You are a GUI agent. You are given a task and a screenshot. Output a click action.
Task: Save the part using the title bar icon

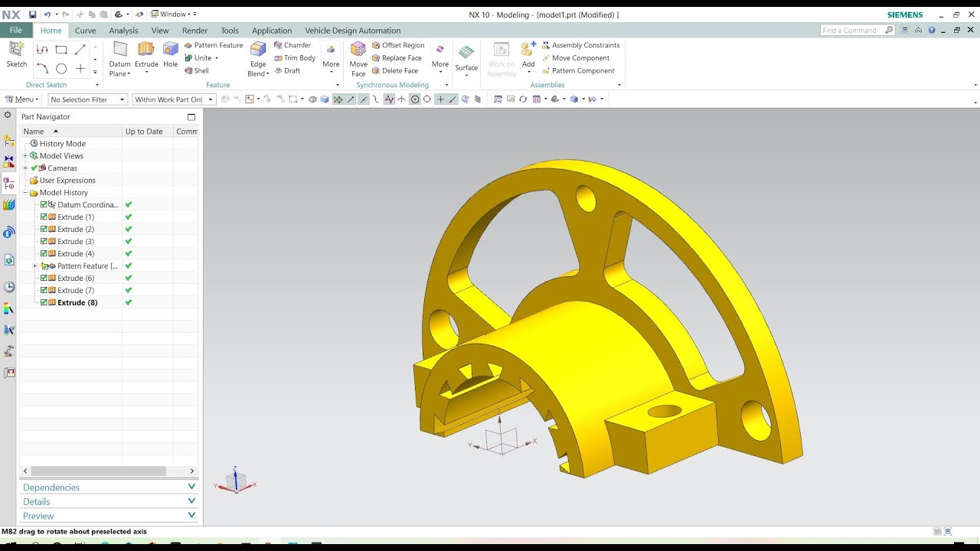point(32,15)
